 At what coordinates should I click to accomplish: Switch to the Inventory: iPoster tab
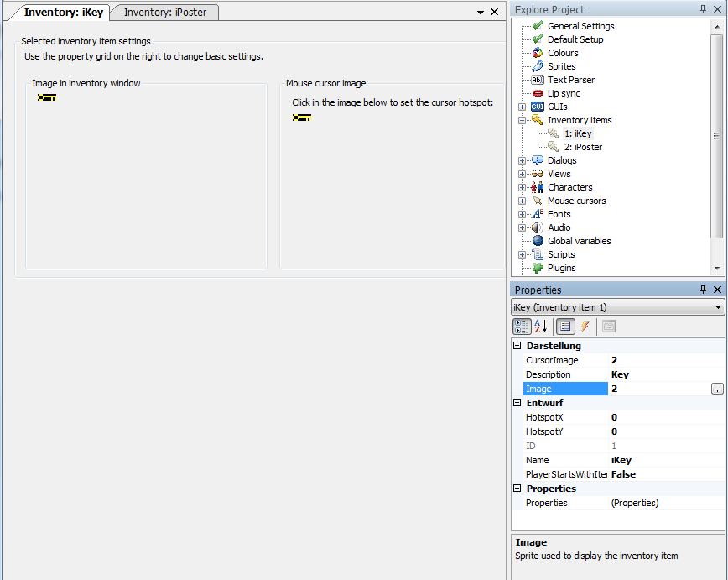(x=164, y=13)
